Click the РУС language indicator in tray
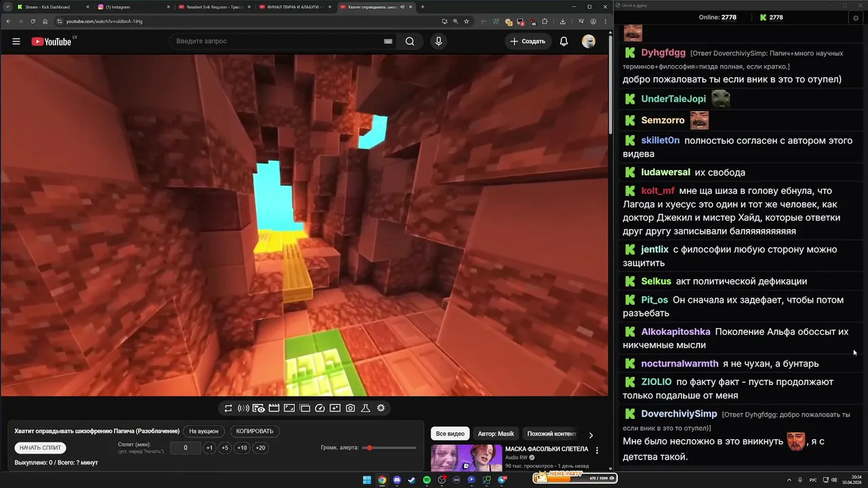 tap(813, 480)
